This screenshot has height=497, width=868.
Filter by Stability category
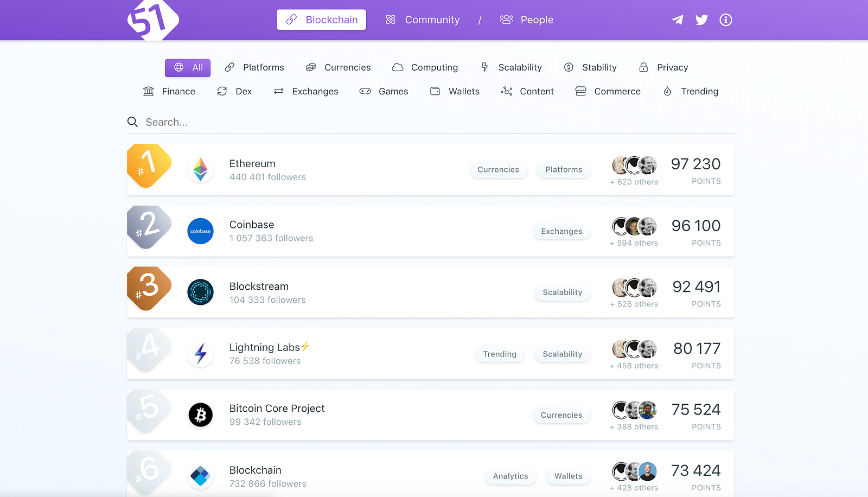[x=590, y=68]
